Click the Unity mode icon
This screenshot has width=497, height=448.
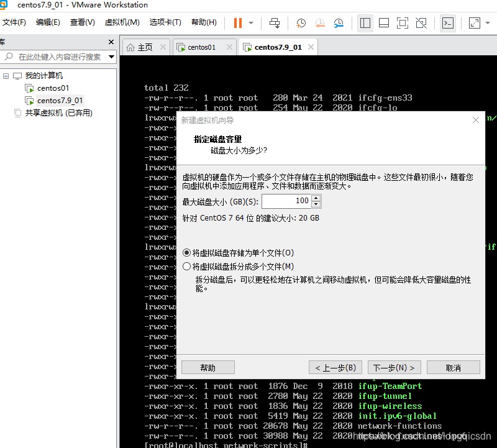click(x=421, y=23)
